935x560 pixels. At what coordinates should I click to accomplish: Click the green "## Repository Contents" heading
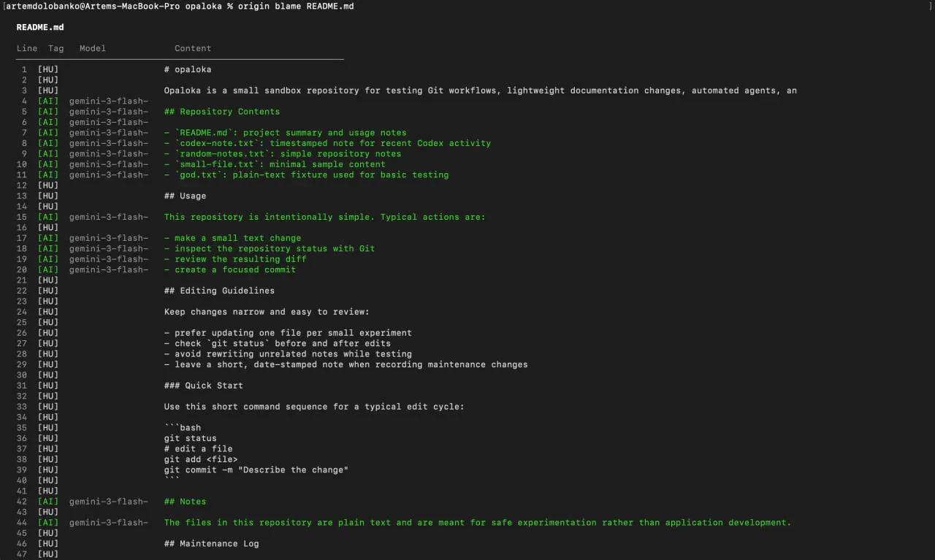[x=222, y=112]
